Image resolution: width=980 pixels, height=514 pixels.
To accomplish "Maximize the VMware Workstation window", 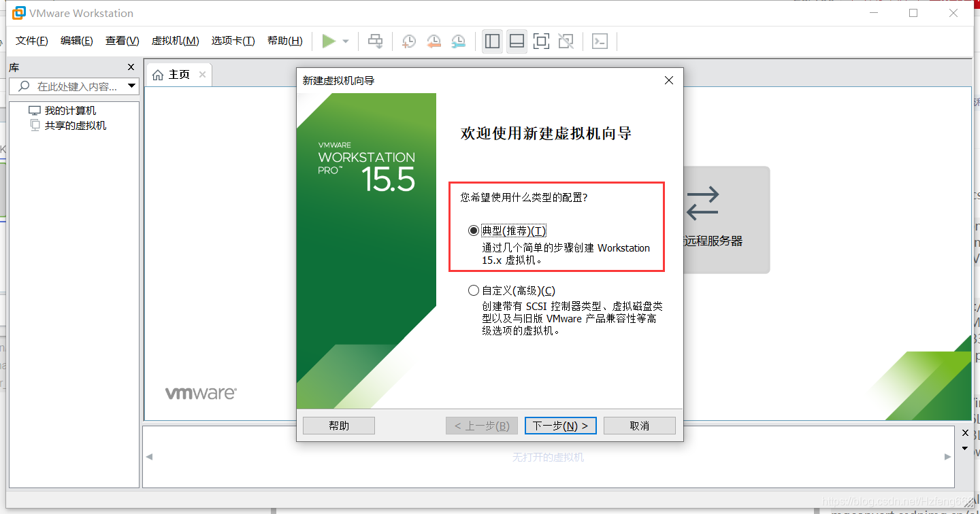I will [913, 13].
